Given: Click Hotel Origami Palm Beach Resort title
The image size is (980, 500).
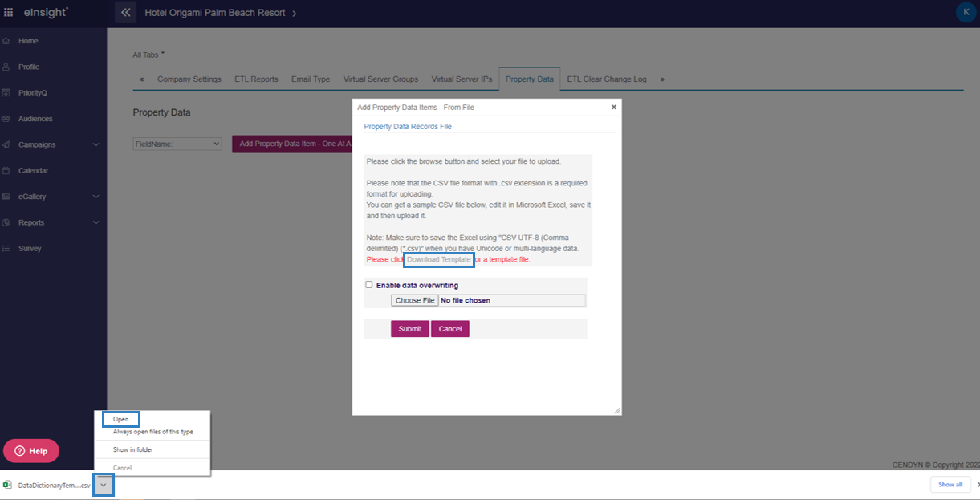Looking at the screenshot, I should pyautogui.click(x=214, y=14).
